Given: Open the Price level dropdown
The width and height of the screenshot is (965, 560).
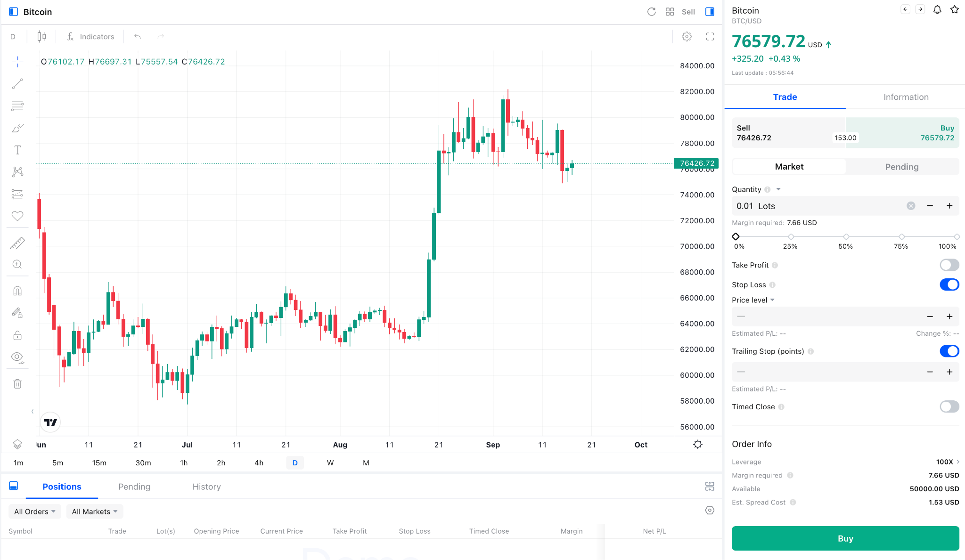Looking at the screenshot, I should (x=753, y=300).
